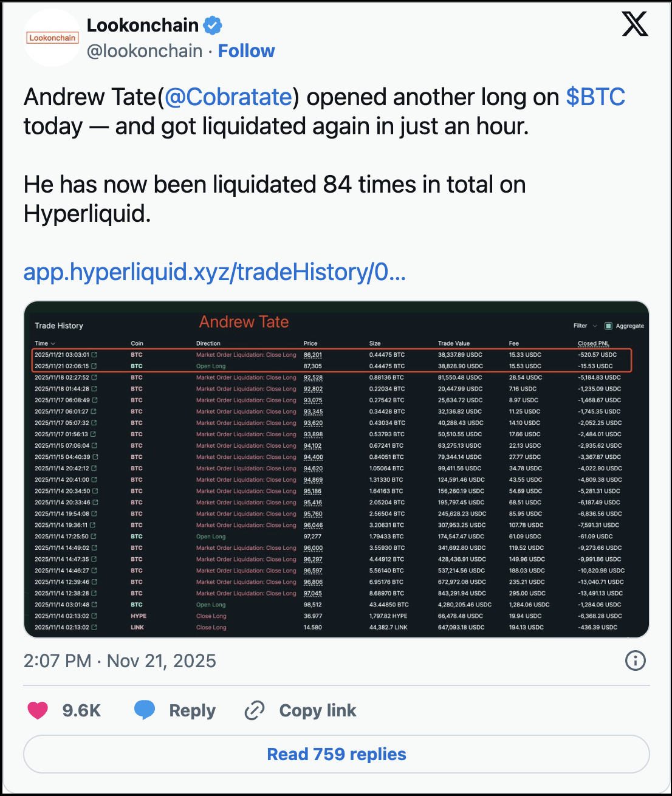Screen dimensions: 672x796
Task: Open the app.hyperliquid.xyz tradeHistory link
Action: pos(214,272)
